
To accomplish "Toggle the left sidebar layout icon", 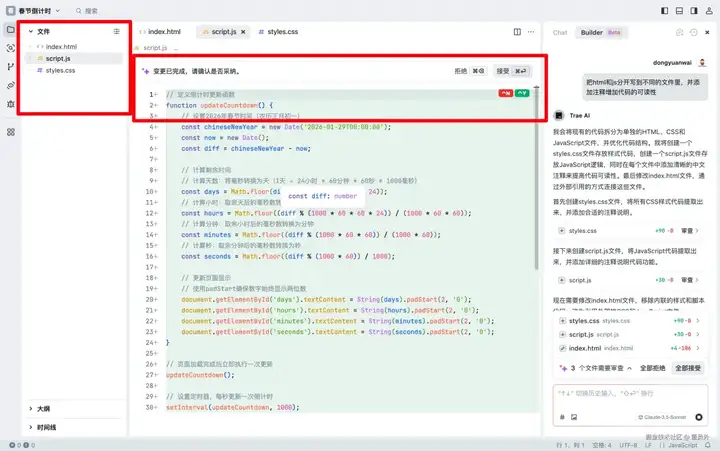I will tap(664, 11).
